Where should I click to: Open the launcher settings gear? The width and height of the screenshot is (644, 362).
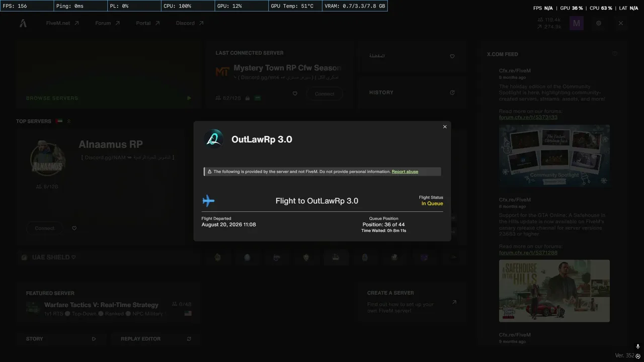pos(599,23)
